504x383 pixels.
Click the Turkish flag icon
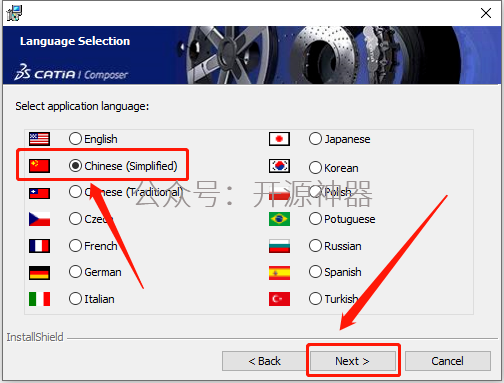coord(279,299)
